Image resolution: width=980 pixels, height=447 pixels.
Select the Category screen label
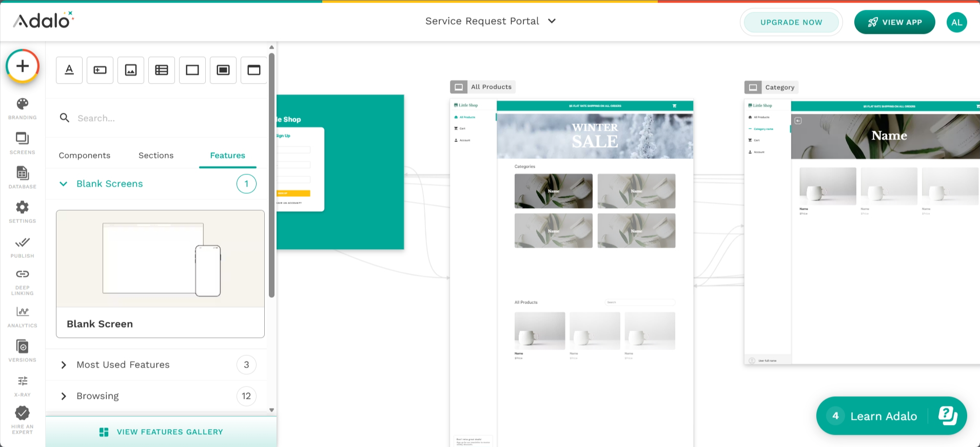780,87
